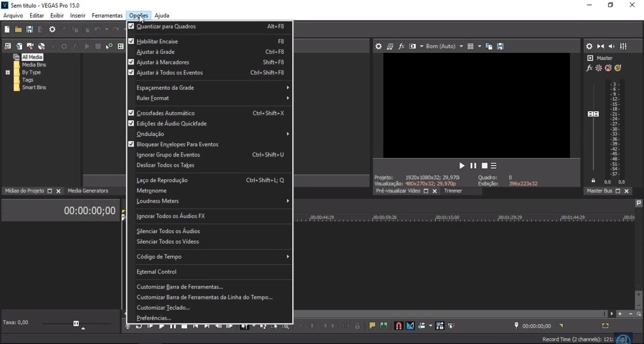Toggle Habilitar Encaixe option
Screen dimensions: 644x344
point(210,42)
